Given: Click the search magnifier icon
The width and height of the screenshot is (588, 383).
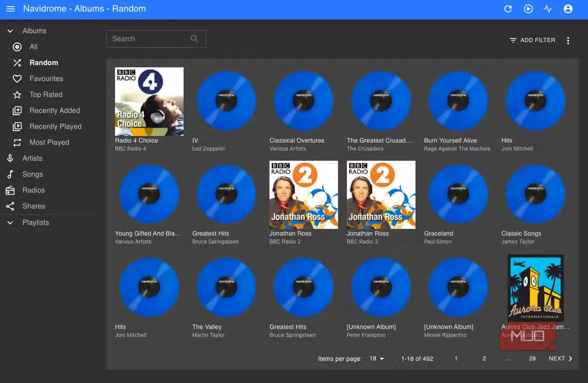Looking at the screenshot, I should (194, 38).
